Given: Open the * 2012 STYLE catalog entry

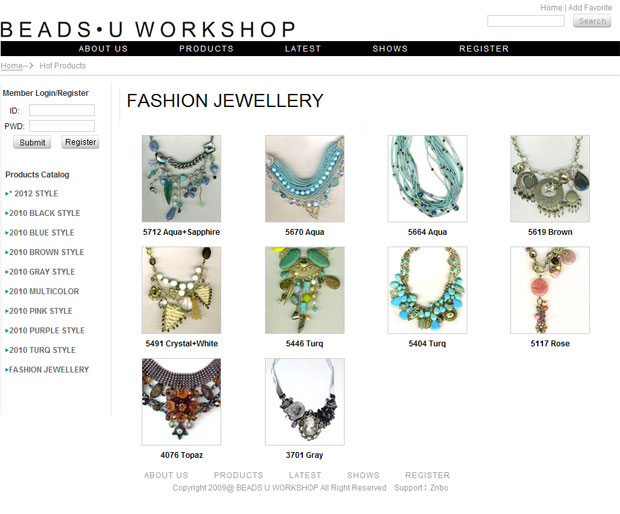Looking at the screenshot, I should click(34, 193).
